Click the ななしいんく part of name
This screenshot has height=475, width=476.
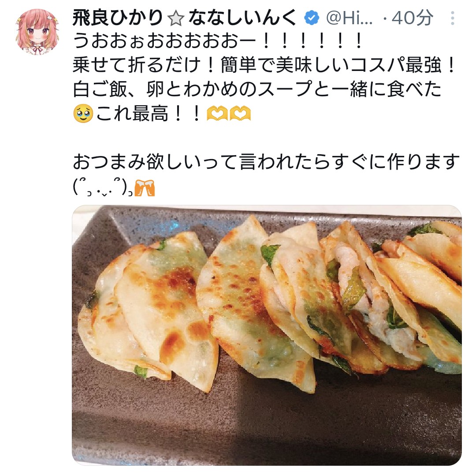242,18
